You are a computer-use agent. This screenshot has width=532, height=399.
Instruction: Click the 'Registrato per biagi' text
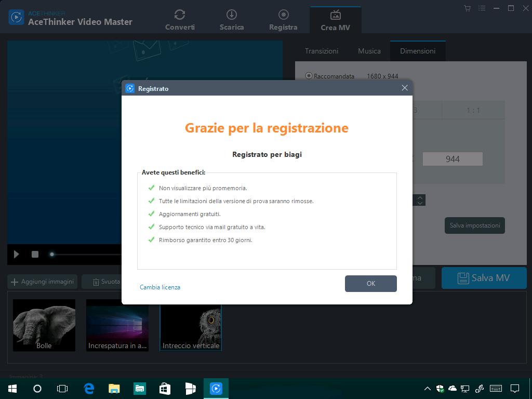coord(267,154)
